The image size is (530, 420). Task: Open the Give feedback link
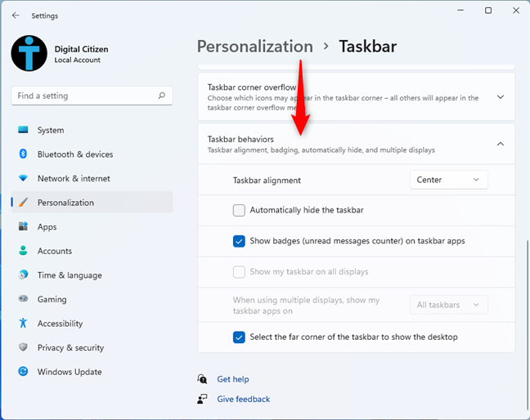(243, 399)
